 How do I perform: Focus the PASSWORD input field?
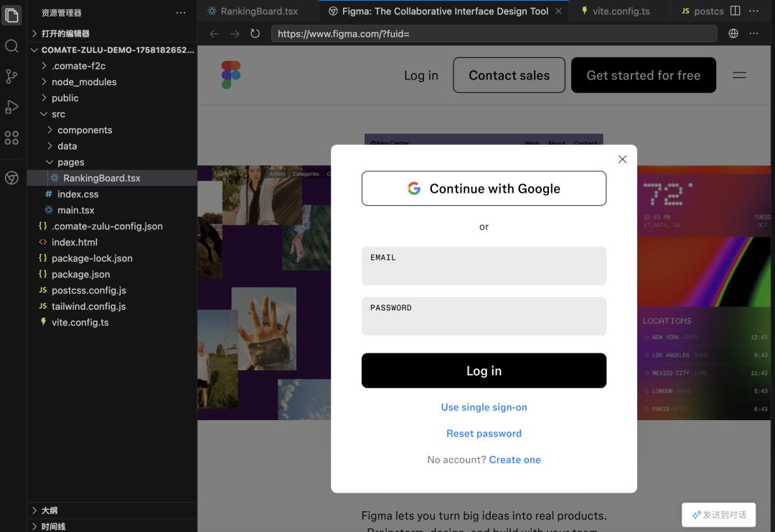[x=484, y=316]
